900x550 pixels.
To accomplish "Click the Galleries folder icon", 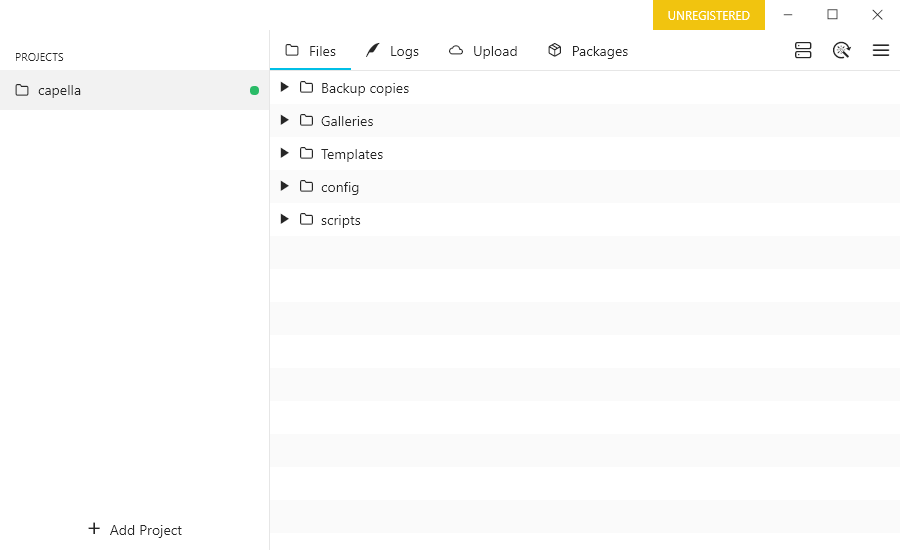I will pos(307,121).
